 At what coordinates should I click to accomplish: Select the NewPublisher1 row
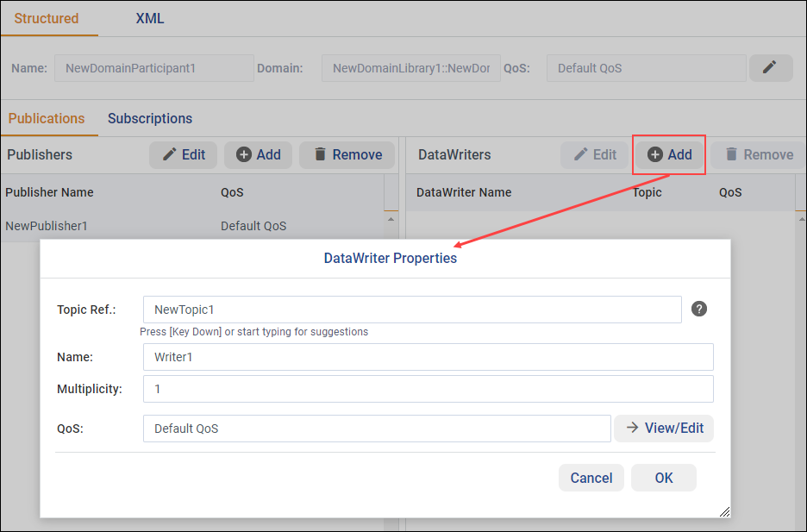click(47, 225)
